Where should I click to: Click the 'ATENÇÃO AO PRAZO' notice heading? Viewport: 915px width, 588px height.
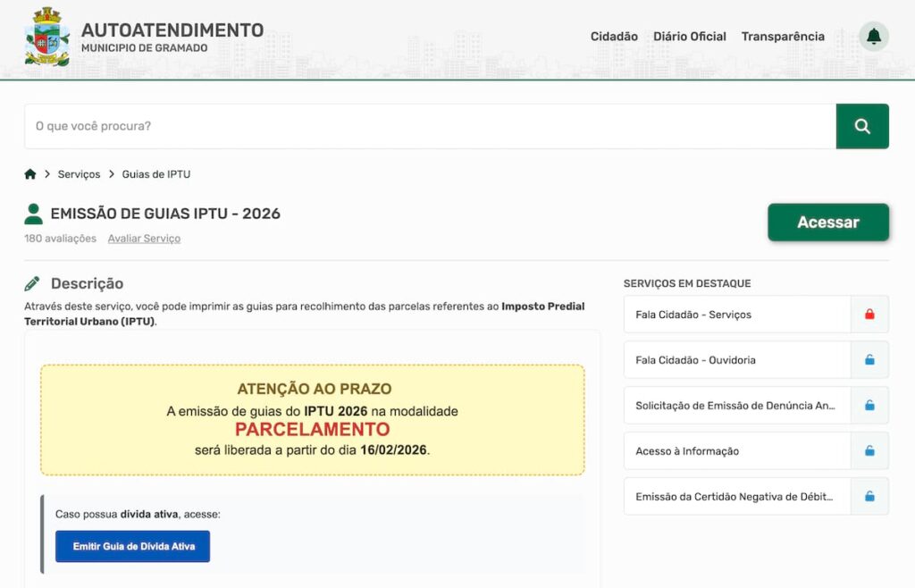pyautogui.click(x=314, y=389)
